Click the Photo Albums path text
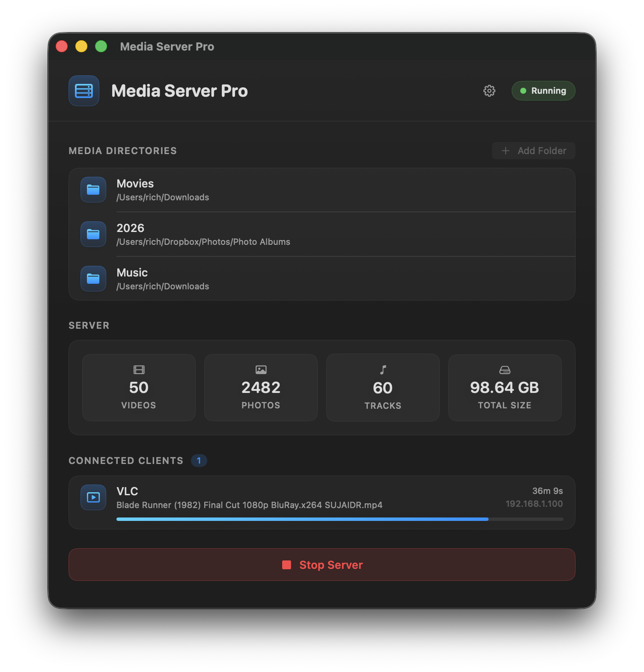 [x=203, y=242]
